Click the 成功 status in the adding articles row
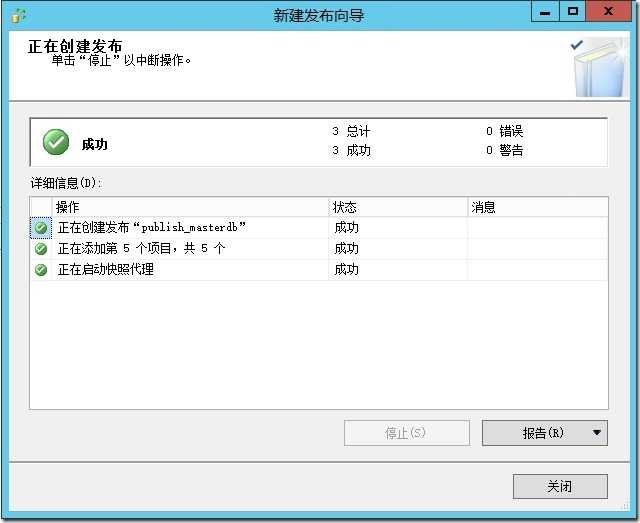Image resolution: width=640 pixels, height=523 pixels. (347, 249)
